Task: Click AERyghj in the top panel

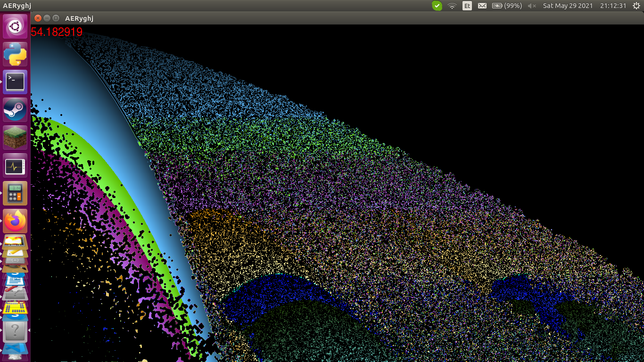Action: [x=17, y=6]
